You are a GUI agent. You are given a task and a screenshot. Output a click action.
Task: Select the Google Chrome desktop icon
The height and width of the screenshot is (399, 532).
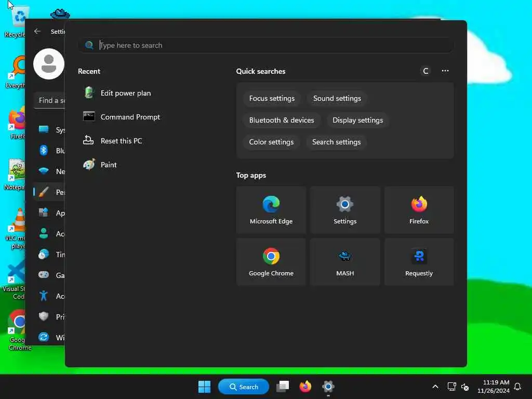point(18,330)
